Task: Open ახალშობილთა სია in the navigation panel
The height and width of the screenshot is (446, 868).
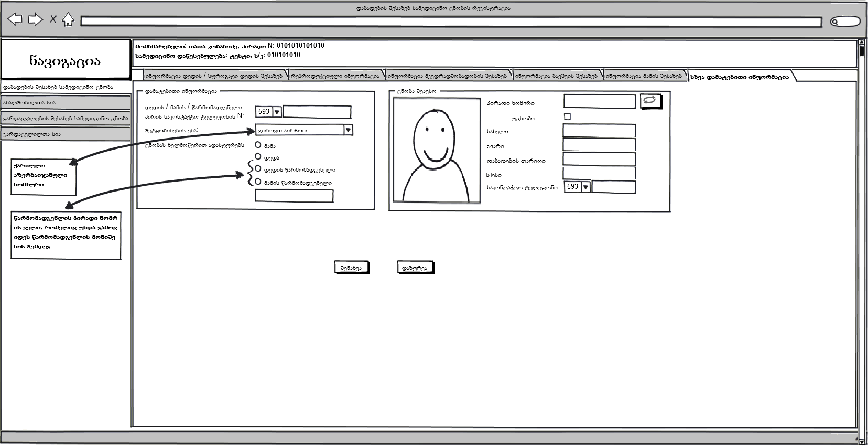Action: (66, 103)
